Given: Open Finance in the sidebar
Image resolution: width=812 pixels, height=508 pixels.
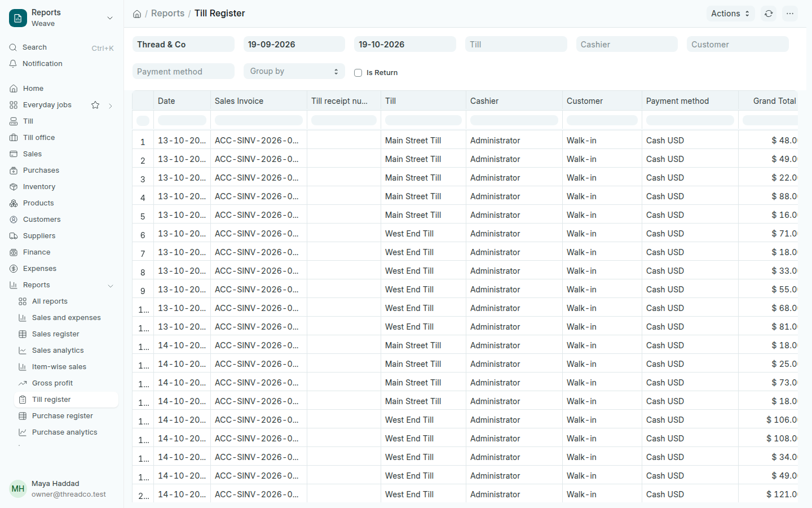Looking at the screenshot, I should click(61, 252).
